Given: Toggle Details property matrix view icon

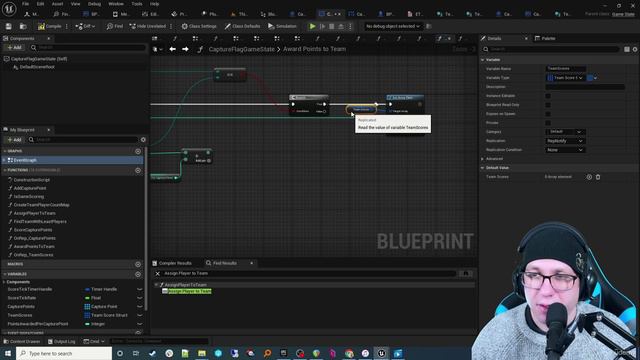Looking at the screenshot, I should [627, 49].
